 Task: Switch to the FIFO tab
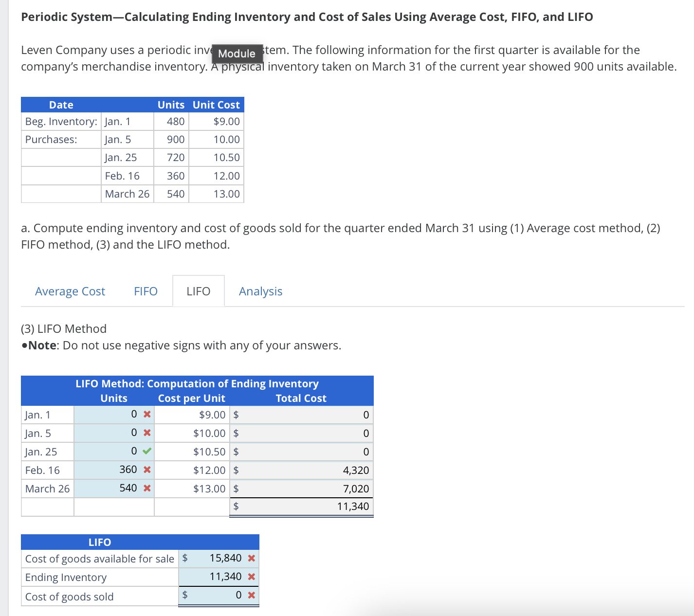tap(145, 290)
